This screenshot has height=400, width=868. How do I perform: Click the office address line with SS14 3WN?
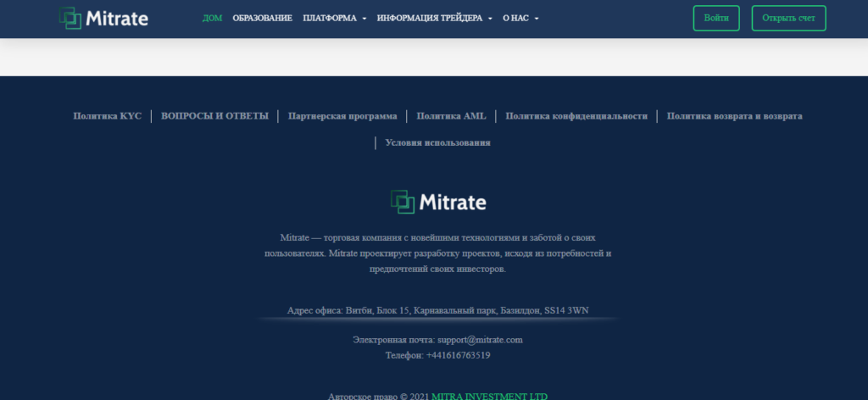[x=438, y=310]
